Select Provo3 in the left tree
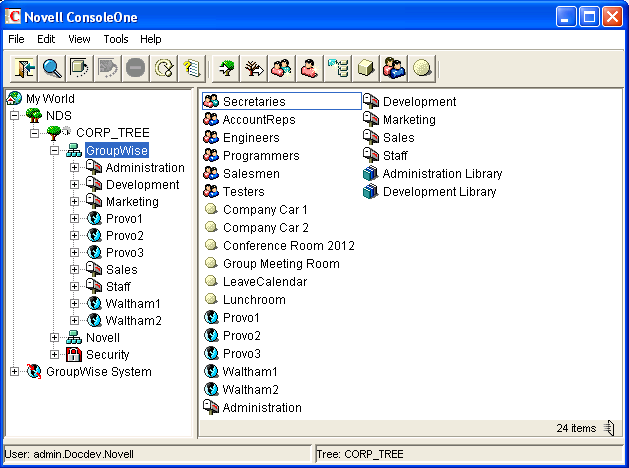This screenshot has width=629, height=468. click(125, 253)
